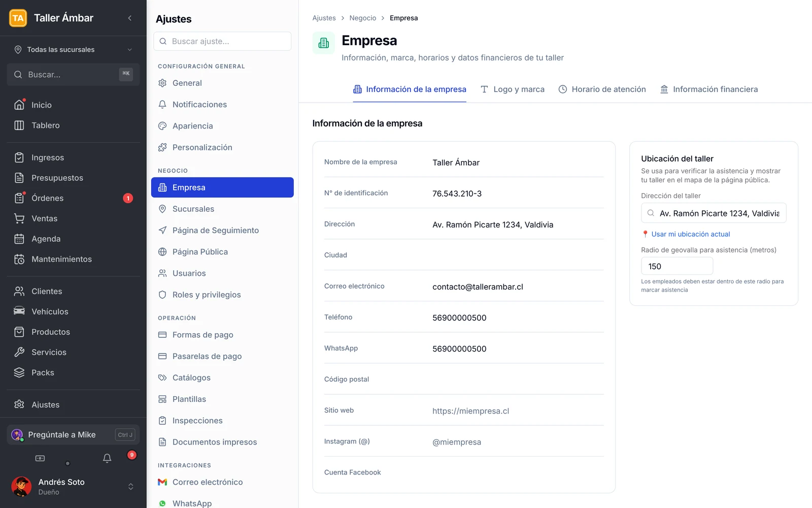Open Documentos impresos settings
Image resolution: width=812 pixels, height=508 pixels.
pos(222,442)
